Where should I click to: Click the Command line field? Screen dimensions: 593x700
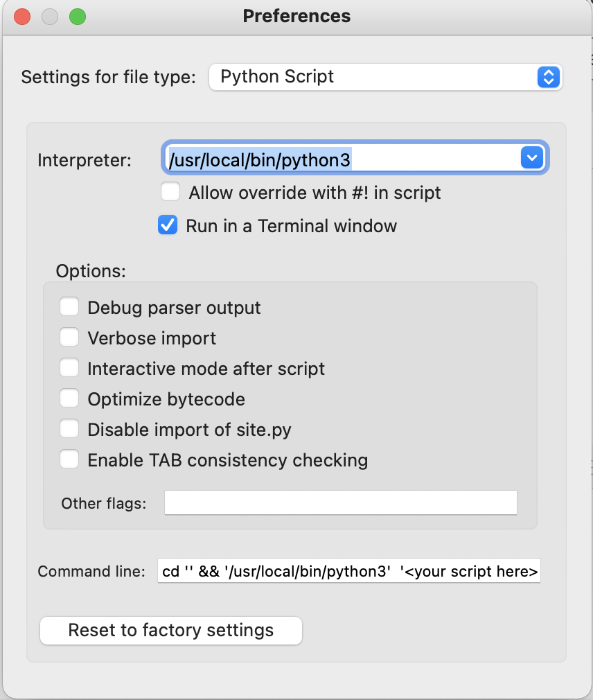click(x=348, y=571)
